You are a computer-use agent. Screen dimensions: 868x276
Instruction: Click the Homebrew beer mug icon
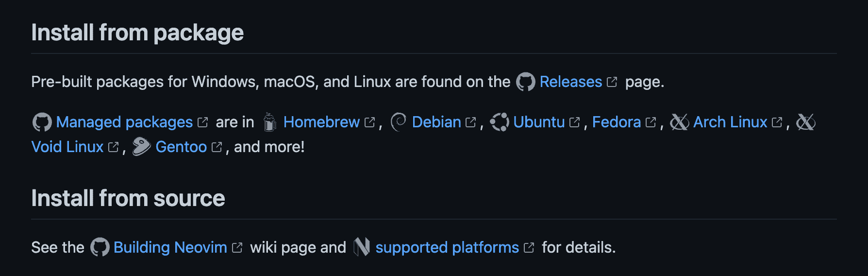269,122
